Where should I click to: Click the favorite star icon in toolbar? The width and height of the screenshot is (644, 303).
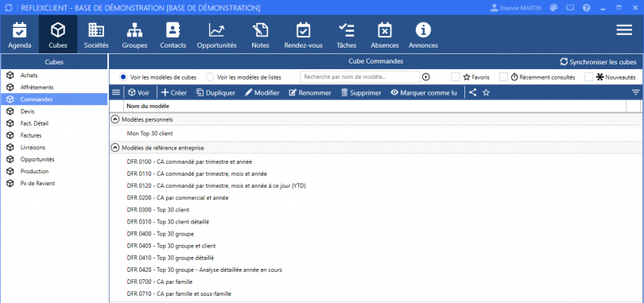[x=487, y=93]
